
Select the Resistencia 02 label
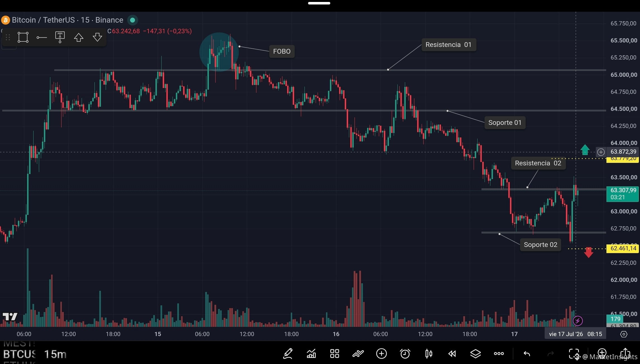click(538, 163)
